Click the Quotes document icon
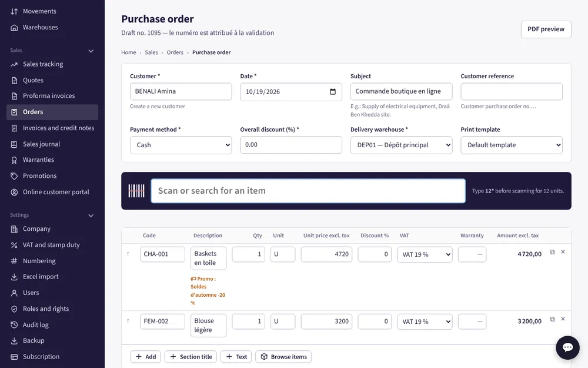Image resolution: width=588 pixels, height=368 pixels. 14,80
